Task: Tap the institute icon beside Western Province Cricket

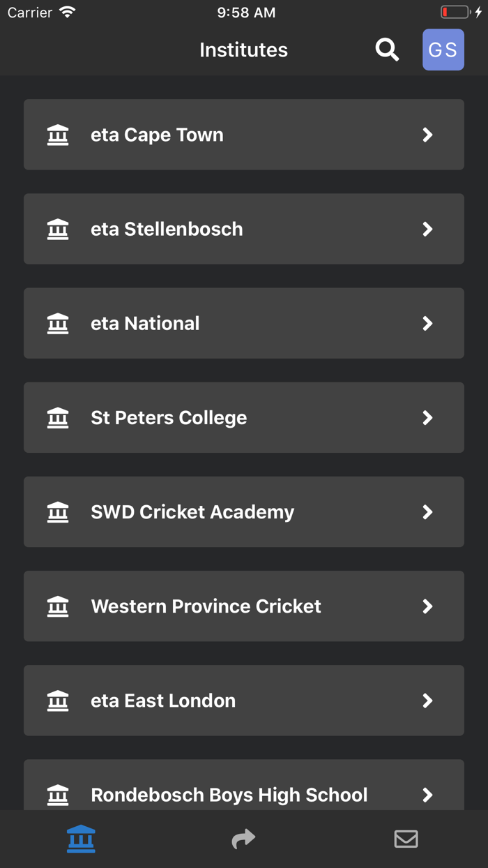Action: point(58,606)
